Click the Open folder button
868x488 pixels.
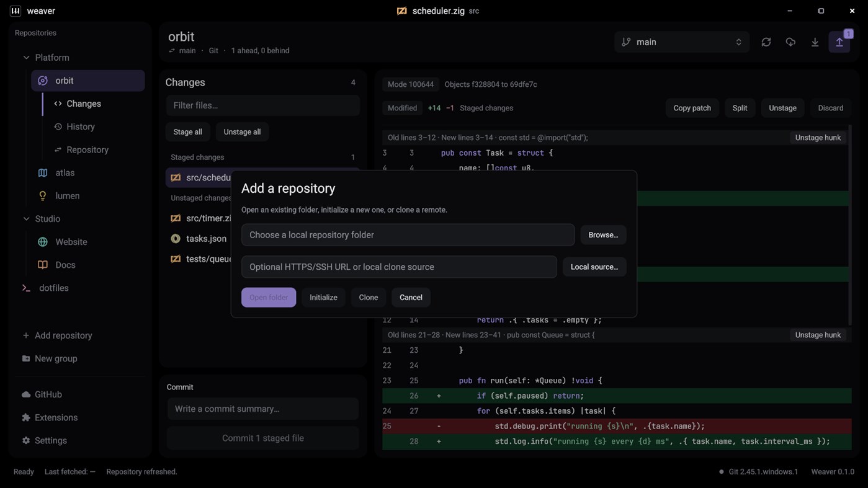(269, 298)
